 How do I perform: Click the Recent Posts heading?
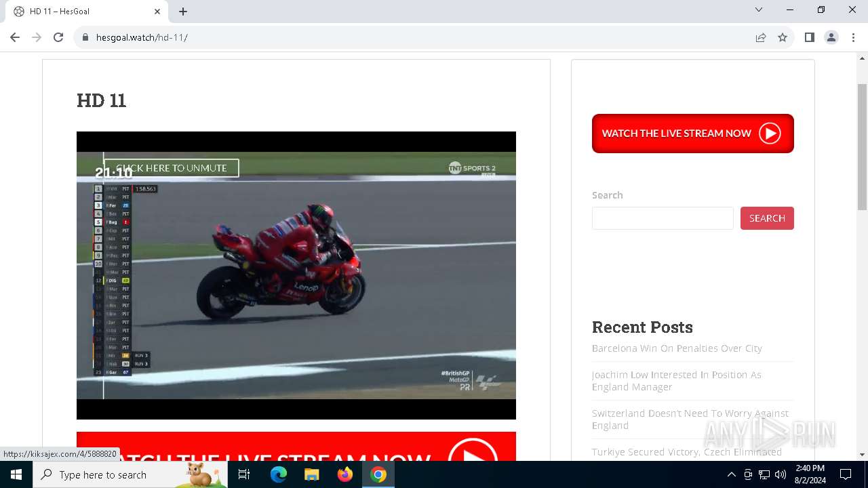point(642,327)
